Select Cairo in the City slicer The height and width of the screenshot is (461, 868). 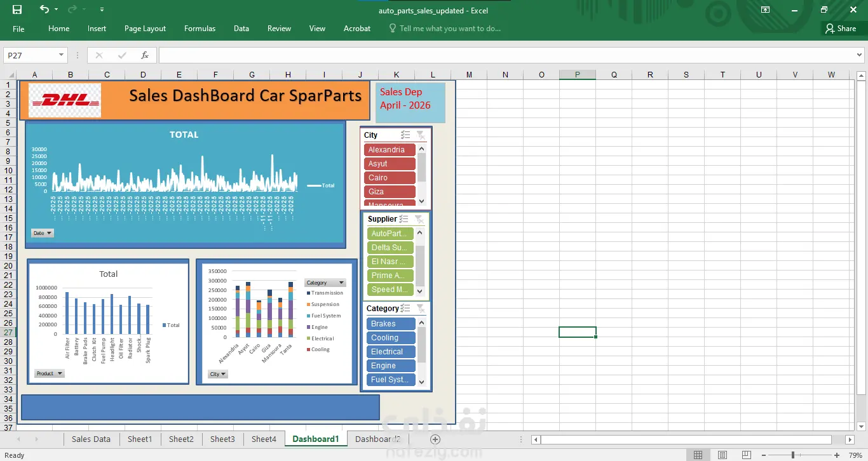point(390,178)
